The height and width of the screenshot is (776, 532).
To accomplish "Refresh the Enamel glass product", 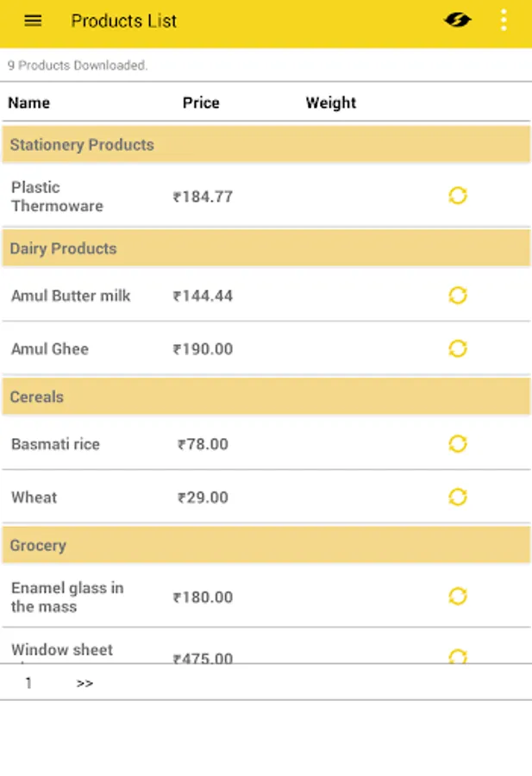I will pos(458,597).
